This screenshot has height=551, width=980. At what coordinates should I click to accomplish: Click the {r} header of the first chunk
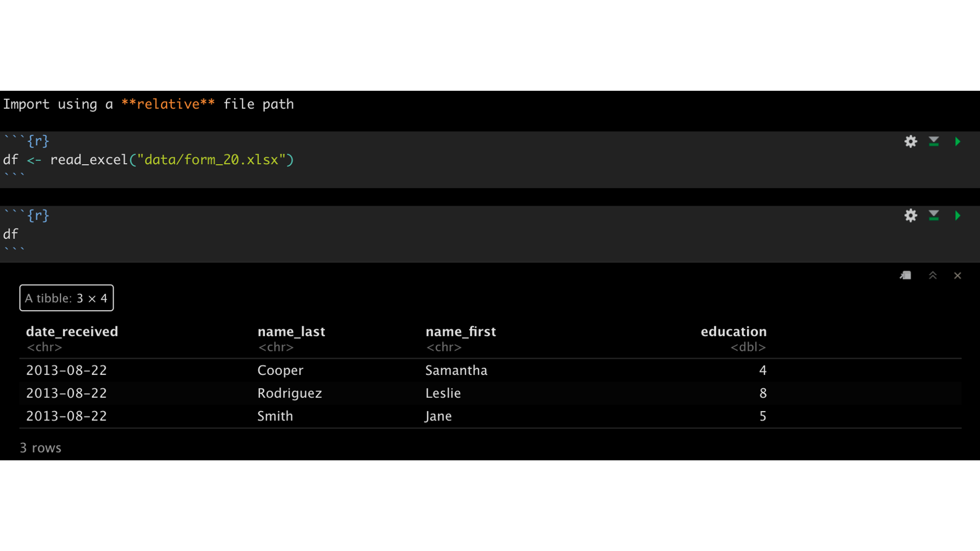[x=38, y=141]
